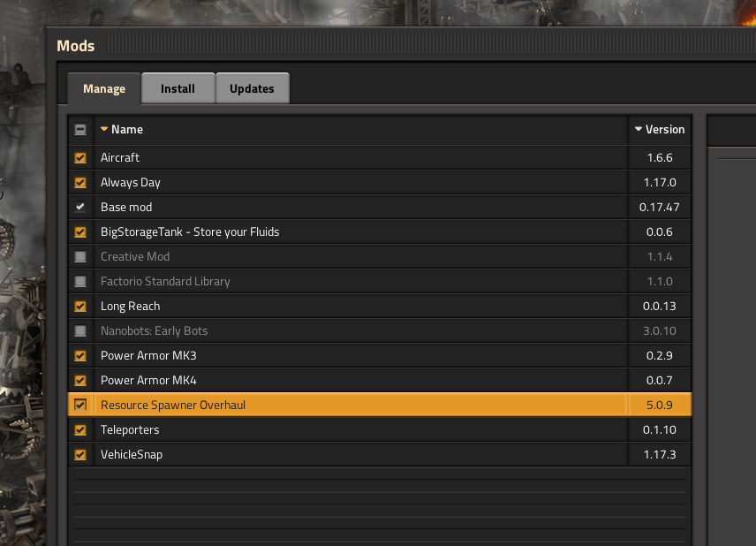Viewport: 756px width, 546px height.
Task: Toggle the Base mod checkbox
Action: click(80, 207)
